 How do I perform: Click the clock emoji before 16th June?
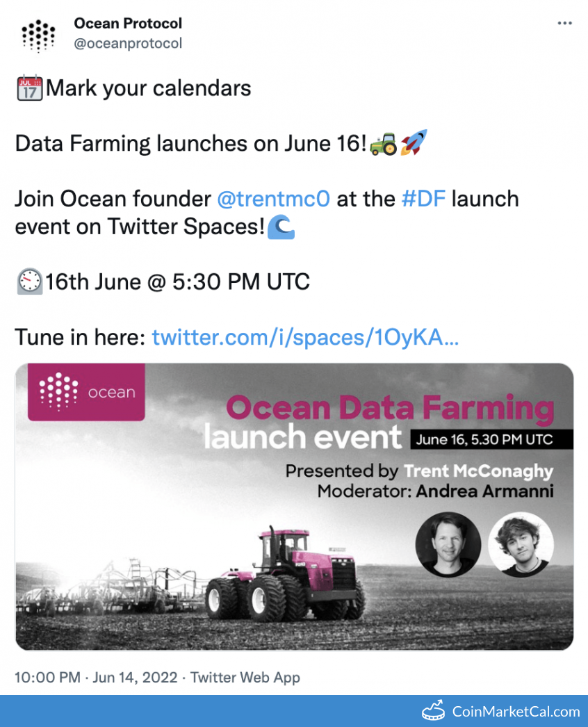[30, 282]
